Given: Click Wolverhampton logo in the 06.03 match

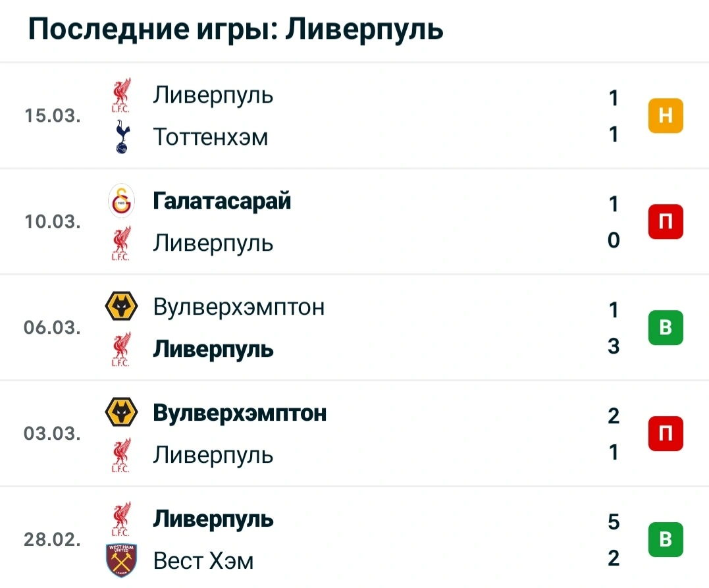Looking at the screenshot, I should (x=121, y=307).
